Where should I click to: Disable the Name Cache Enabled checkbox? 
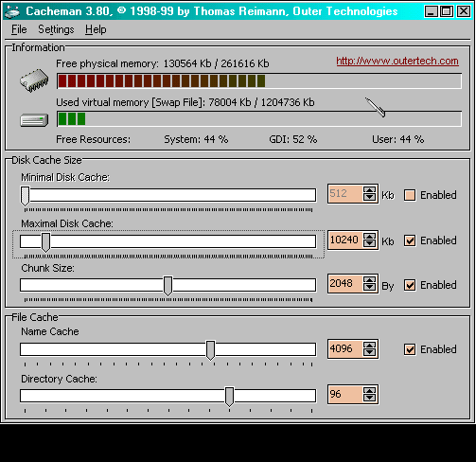tap(410, 349)
